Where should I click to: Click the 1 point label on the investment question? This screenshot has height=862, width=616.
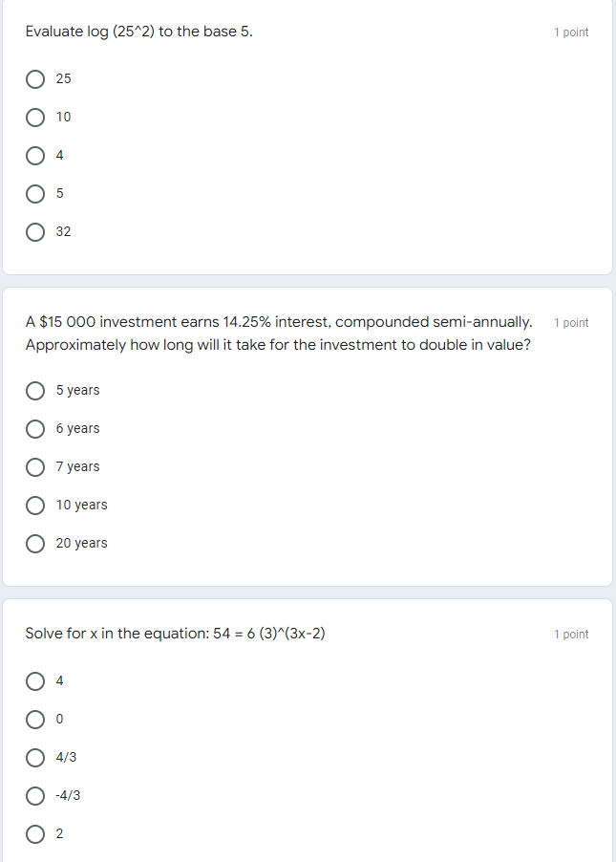tap(571, 322)
